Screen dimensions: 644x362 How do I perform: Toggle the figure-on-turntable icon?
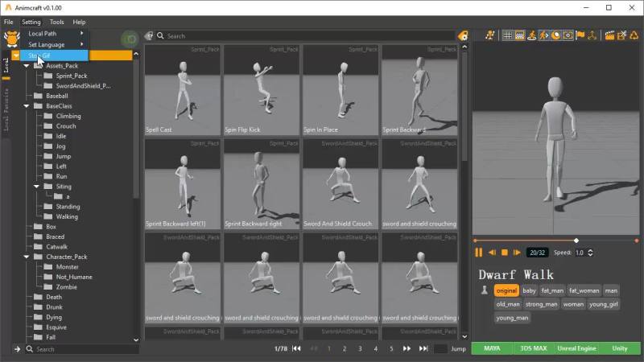(531, 35)
